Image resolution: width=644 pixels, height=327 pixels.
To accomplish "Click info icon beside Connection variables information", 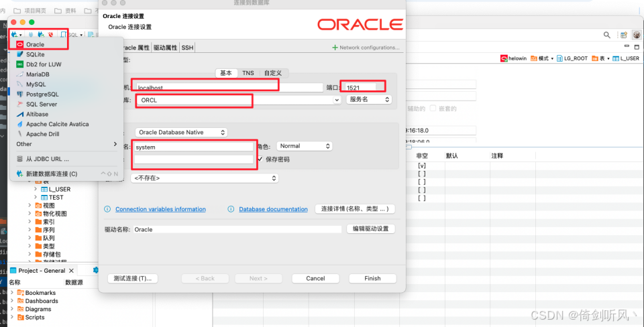I will coord(107,209).
